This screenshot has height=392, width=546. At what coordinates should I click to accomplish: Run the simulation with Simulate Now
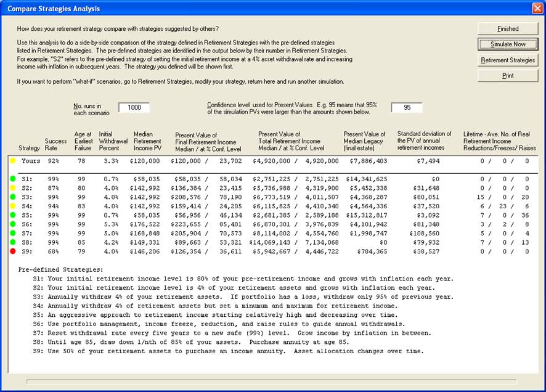coord(508,44)
